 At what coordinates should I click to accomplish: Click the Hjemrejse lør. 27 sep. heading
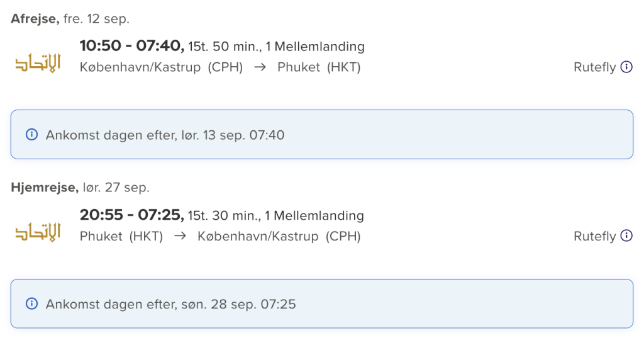pos(80,188)
